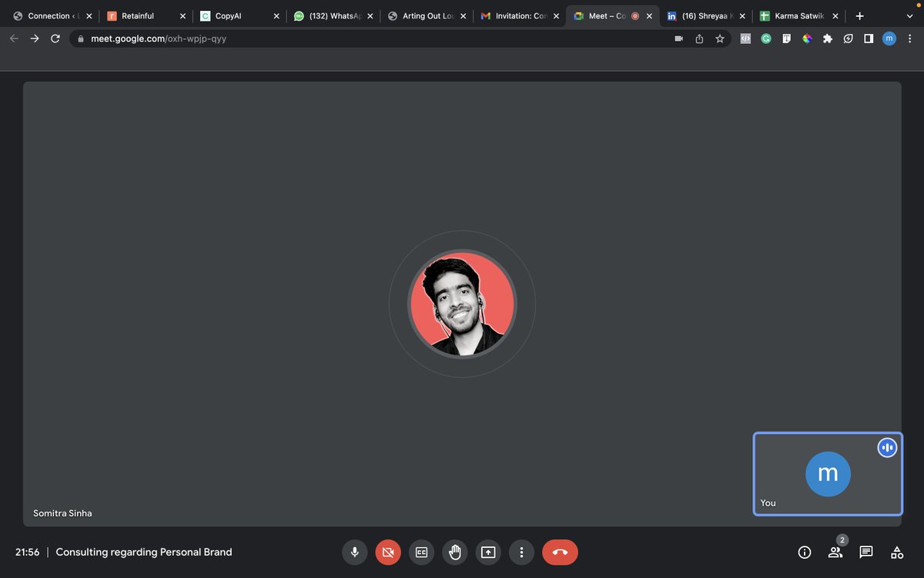Image resolution: width=924 pixels, height=578 pixels.
Task: Click the 21:56 clock in the bottom bar
Action: [x=28, y=552]
